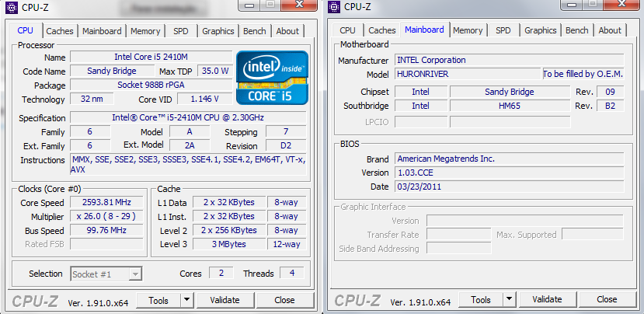
Task: Switch to Mainboard tab in left window
Action: tap(102, 31)
